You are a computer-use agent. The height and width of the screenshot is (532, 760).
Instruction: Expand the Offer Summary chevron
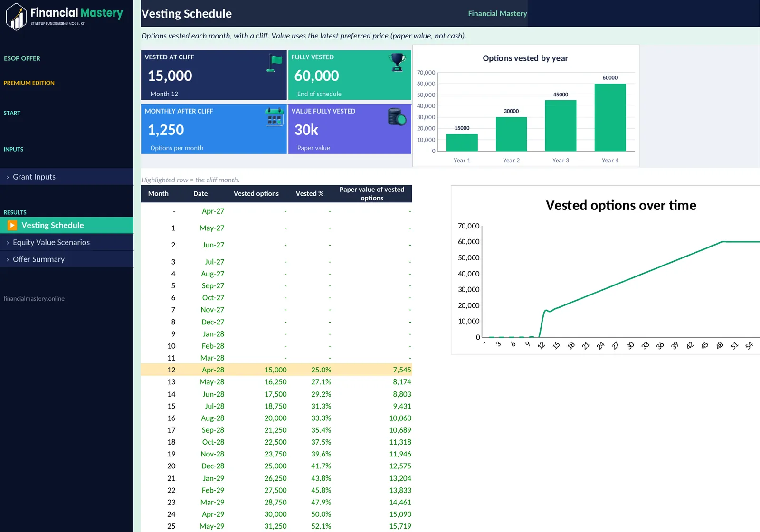[8, 260]
